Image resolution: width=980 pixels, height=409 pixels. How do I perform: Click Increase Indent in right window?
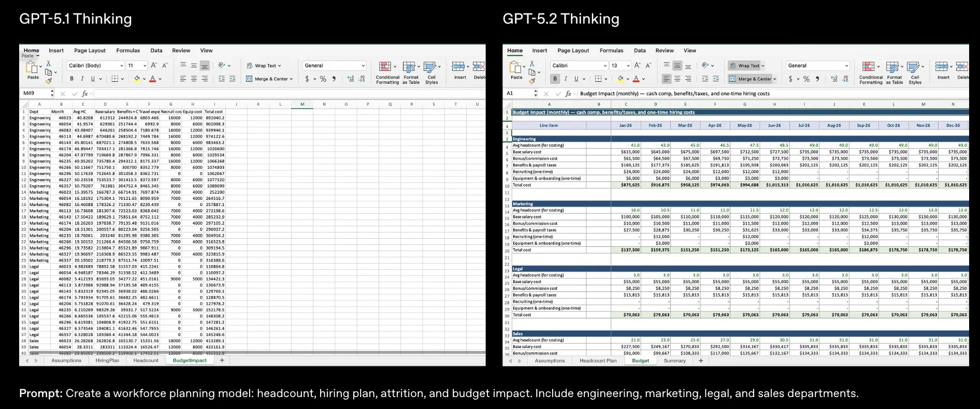[x=716, y=79]
